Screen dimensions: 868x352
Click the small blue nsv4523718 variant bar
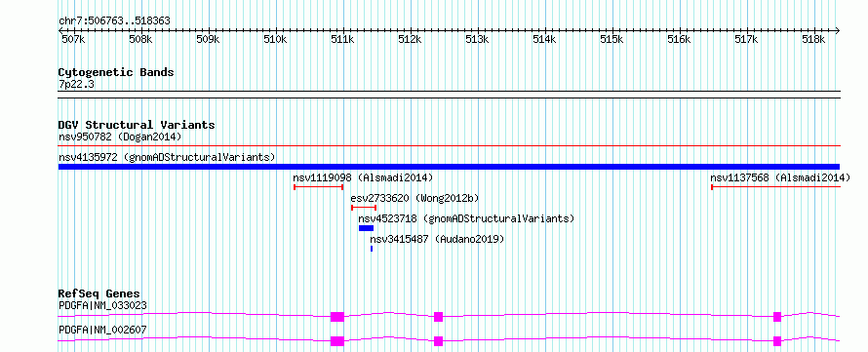pyautogui.click(x=367, y=228)
